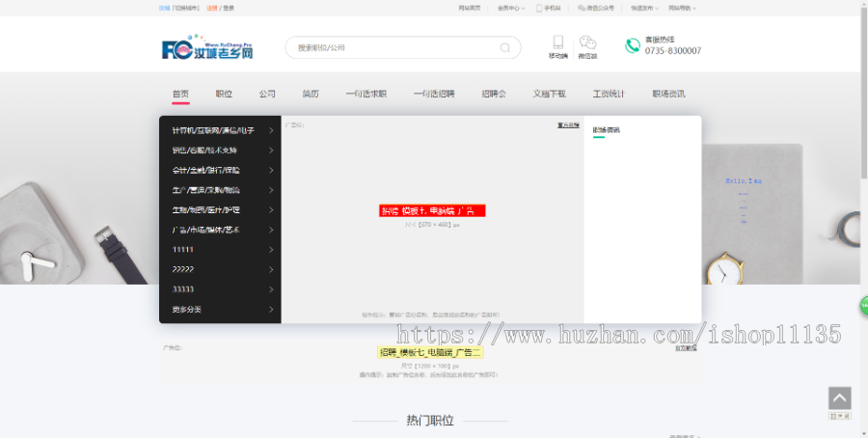
Task: Open the 快速发布 dropdown in top bar
Action: [x=645, y=9]
